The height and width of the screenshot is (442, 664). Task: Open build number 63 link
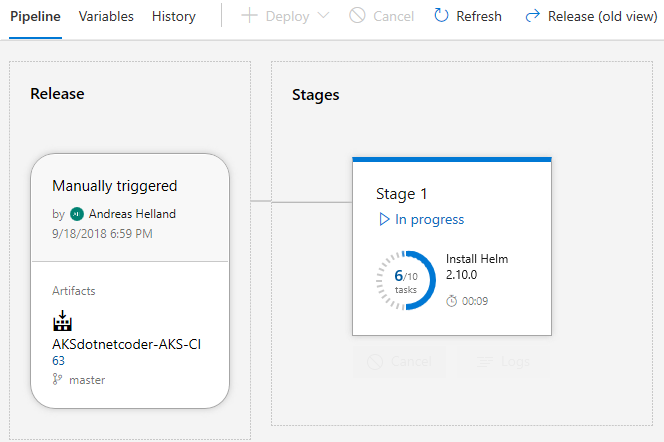pyautogui.click(x=58, y=361)
